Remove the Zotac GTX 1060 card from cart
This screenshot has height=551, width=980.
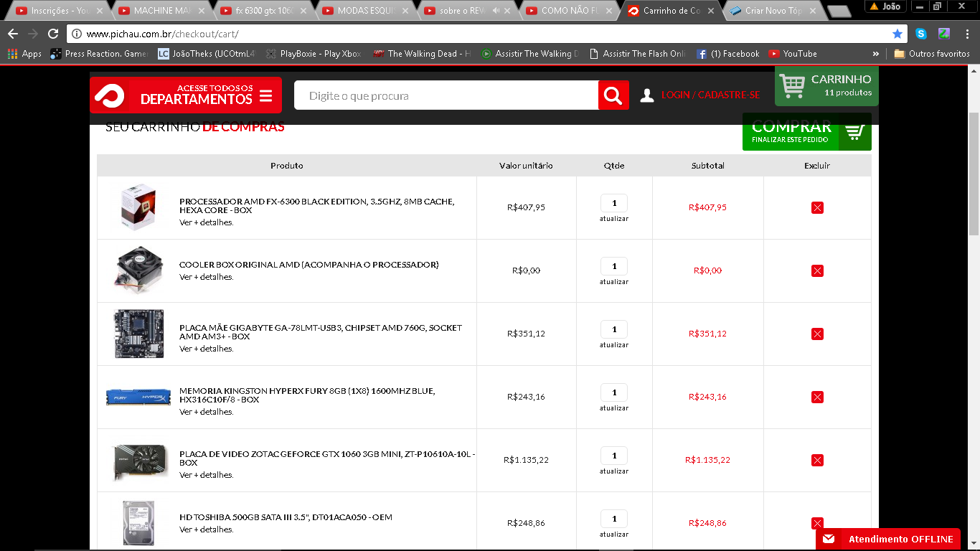coord(817,460)
